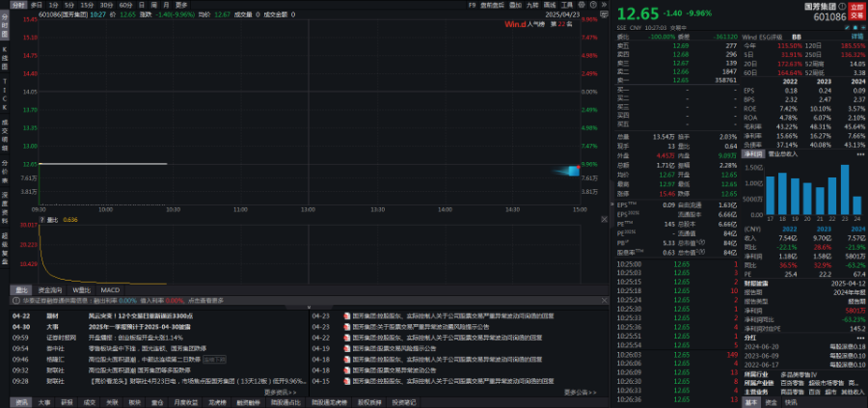The image size is (868, 408).
Task: Click 更多资讯 link
Action: (280, 392)
